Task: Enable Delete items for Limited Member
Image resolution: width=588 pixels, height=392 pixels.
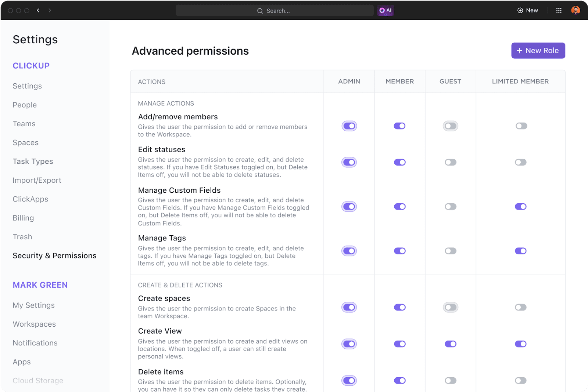Action: 521,381
